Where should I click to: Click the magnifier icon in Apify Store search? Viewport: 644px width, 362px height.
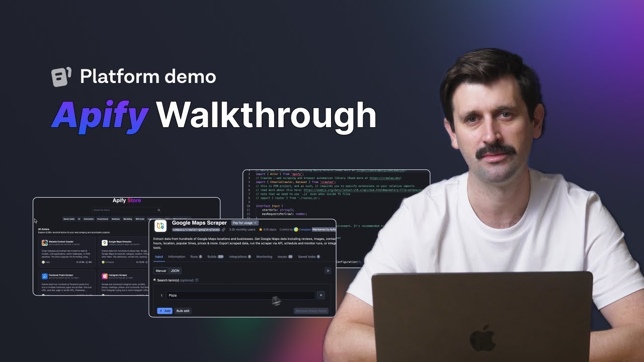[x=159, y=210]
